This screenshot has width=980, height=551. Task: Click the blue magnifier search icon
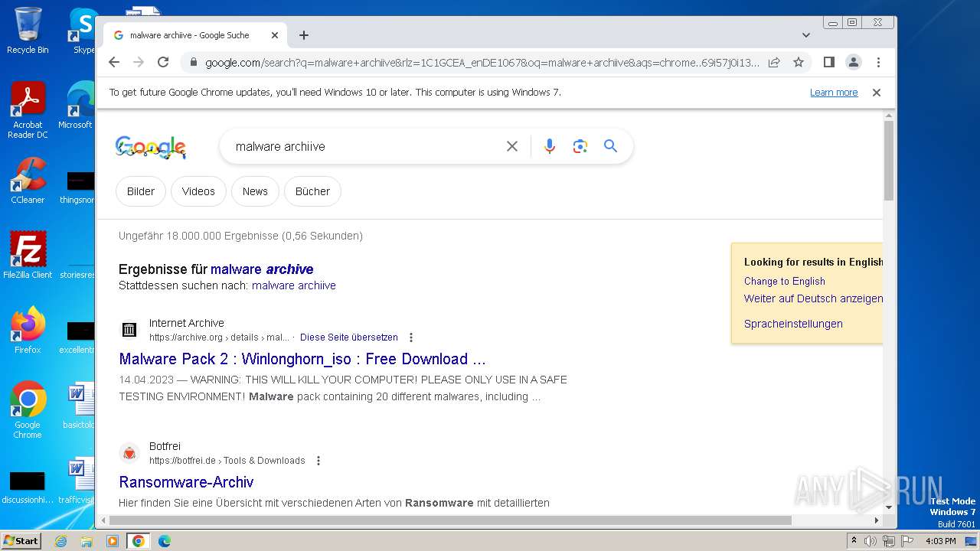click(x=610, y=146)
